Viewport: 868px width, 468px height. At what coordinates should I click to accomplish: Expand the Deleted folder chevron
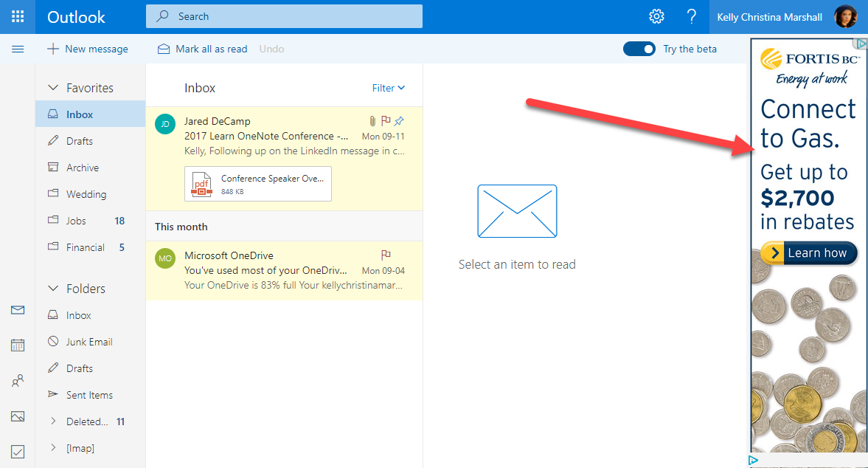[x=53, y=421]
